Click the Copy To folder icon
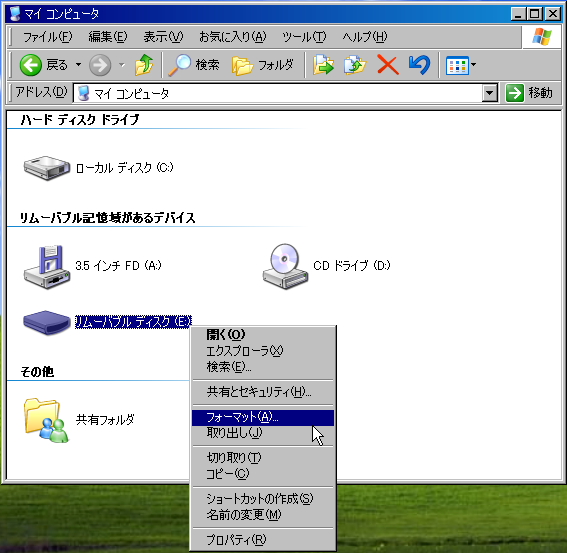This screenshot has height=553, width=567. coord(355,65)
